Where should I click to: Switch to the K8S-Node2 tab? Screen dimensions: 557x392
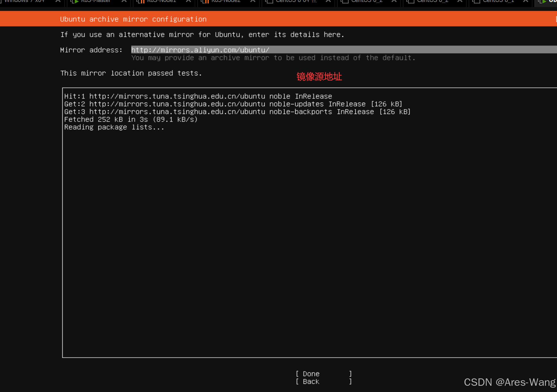point(226,1)
